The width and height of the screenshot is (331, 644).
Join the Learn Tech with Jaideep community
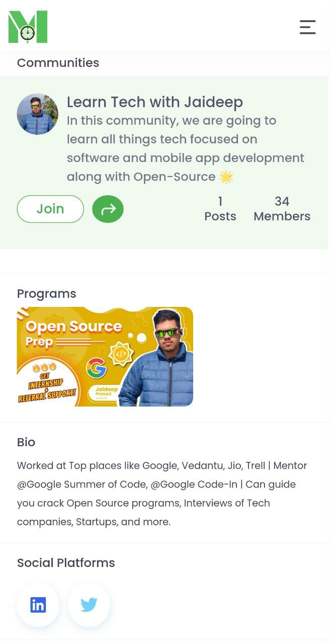click(x=50, y=209)
